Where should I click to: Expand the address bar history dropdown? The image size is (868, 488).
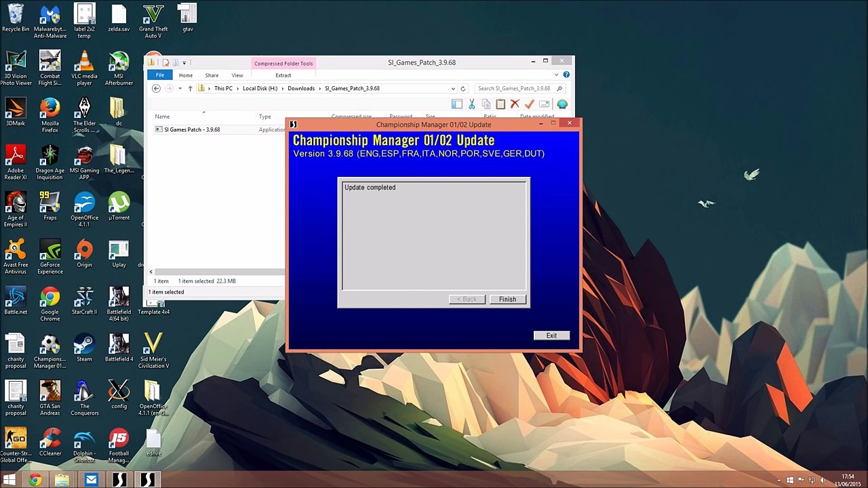click(x=453, y=89)
